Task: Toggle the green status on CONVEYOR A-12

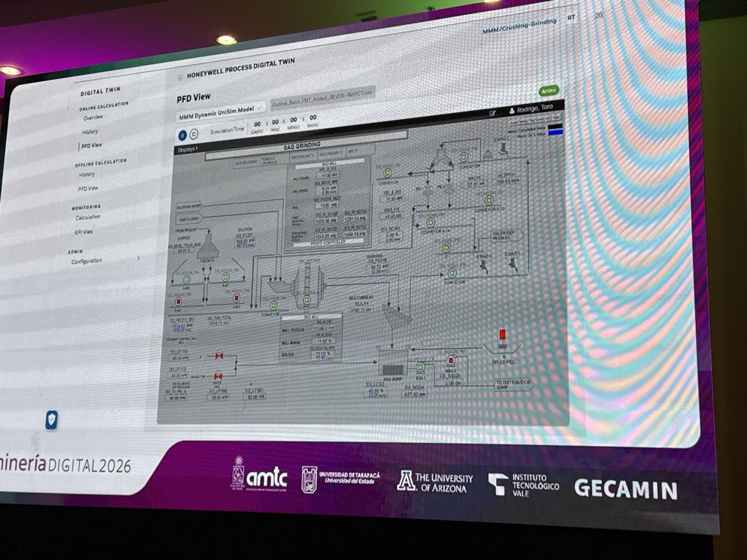Action: click(489, 200)
